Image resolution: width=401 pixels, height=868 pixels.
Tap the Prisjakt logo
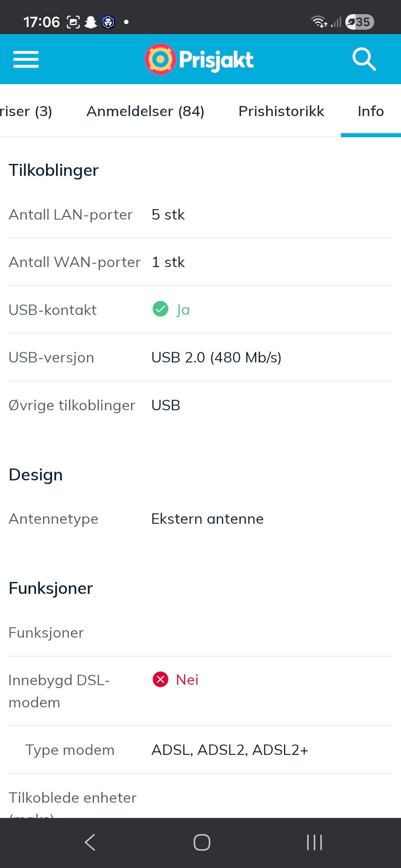(199, 59)
